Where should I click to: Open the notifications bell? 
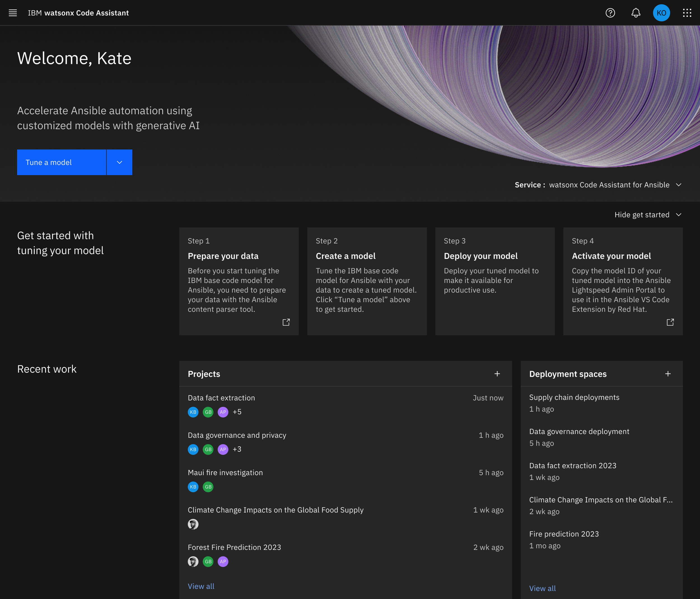click(636, 13)
